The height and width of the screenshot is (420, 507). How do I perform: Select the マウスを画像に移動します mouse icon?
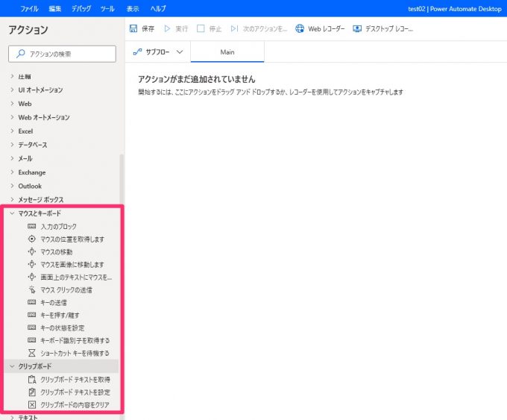31,264
